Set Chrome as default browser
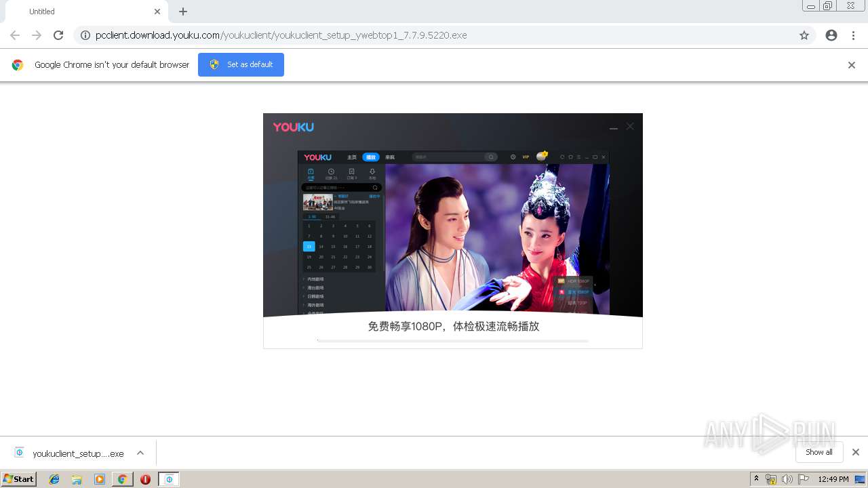 (241, 64)
